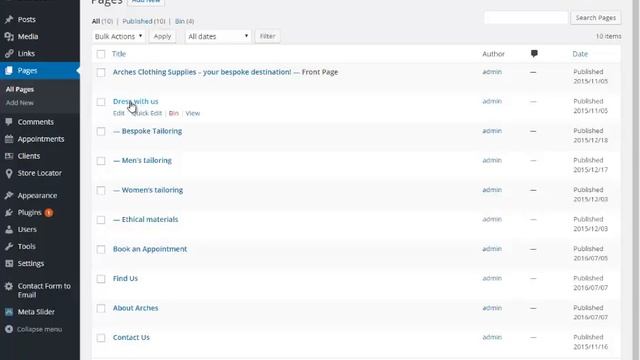Click the Collapse menu arrow icon
The image size is (640, 360).
(9, 329)
